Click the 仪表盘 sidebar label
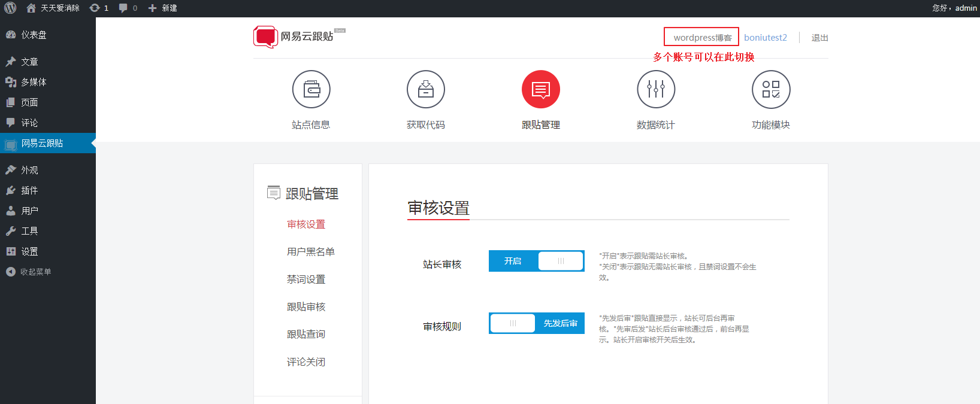 34,35
